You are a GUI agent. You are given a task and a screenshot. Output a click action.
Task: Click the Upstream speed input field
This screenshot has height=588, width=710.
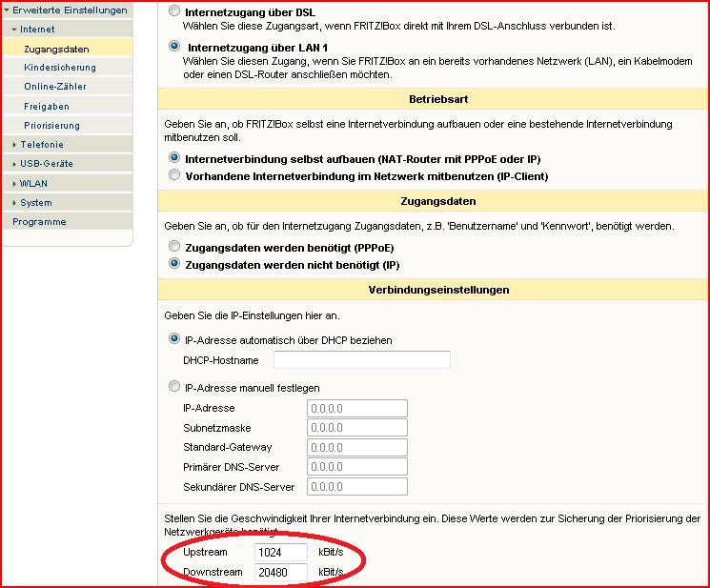pos(281,553)
